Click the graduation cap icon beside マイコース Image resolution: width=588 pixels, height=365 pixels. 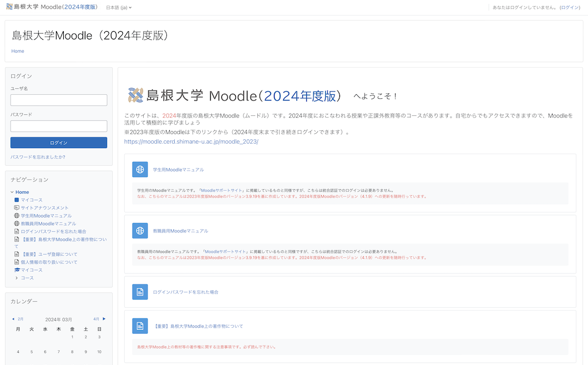pyautogui.click(x=17, y=270)
